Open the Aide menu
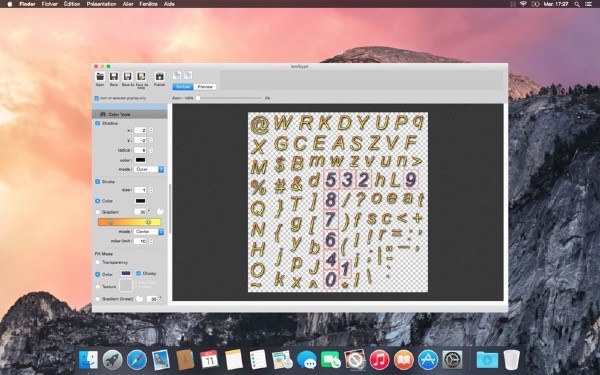600x375 pixels. pyautogui.click(x=169, y=4)
